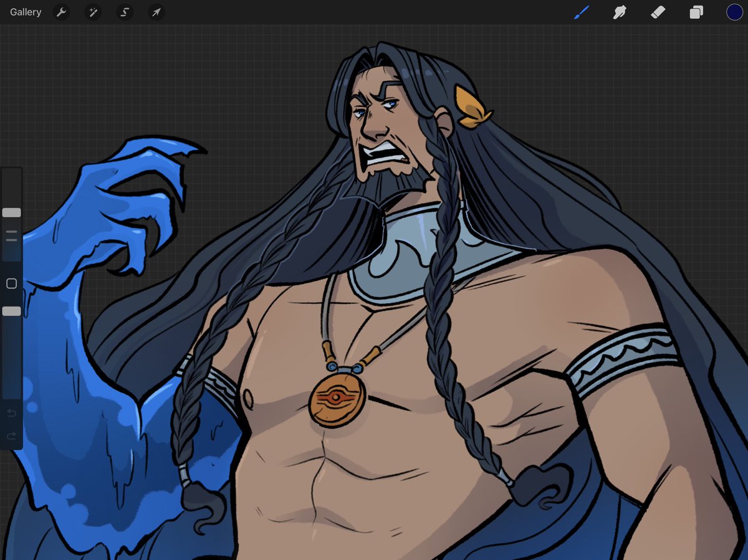Return to the Gallery
Image resolution: width=748 pixels, height=560 pixels.
pos(24,12)
